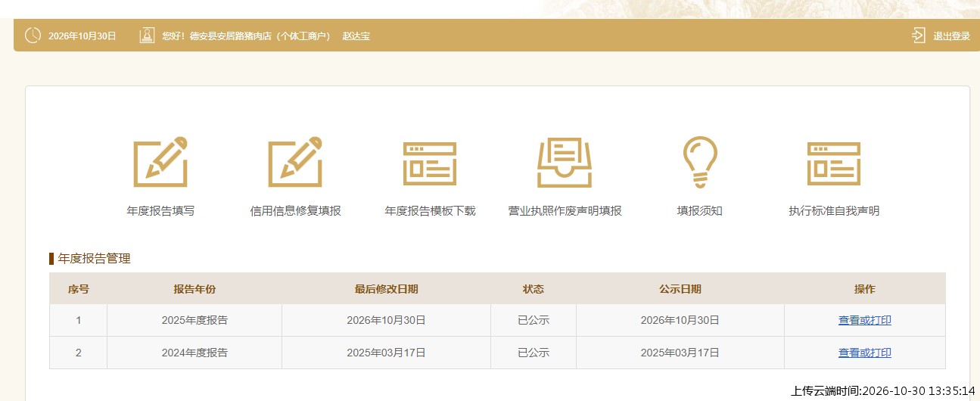Screen dimensions: 980x401
Task: Click the 最后修改日期 column header
Action: tap(386, 289)
